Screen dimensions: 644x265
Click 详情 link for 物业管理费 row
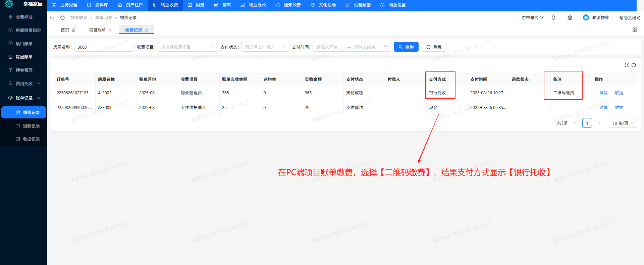603,93
